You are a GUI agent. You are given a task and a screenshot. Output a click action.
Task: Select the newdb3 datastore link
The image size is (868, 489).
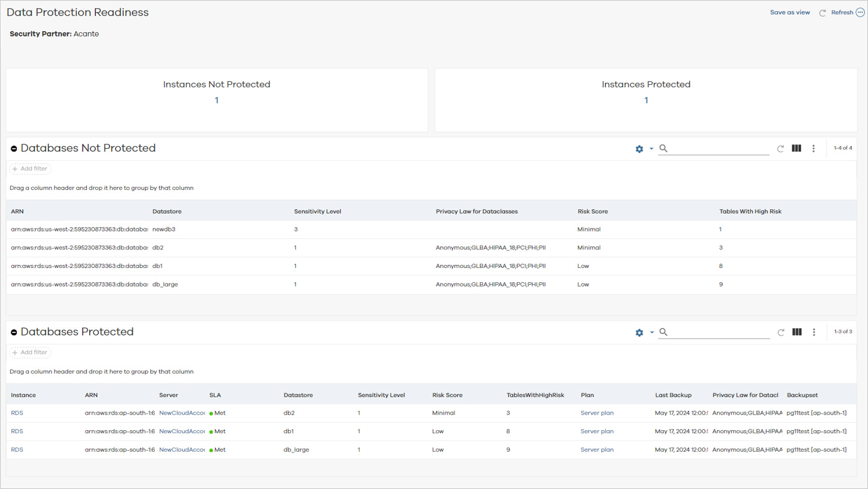pos(163,229)
